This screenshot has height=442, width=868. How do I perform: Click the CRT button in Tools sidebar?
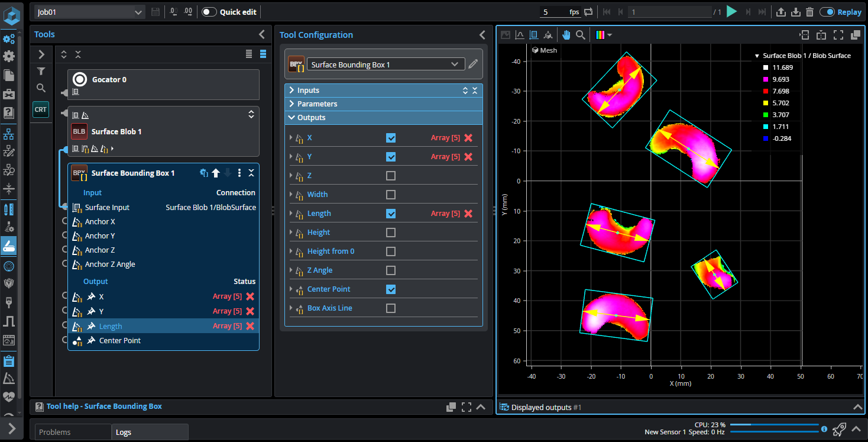point(41,109)
